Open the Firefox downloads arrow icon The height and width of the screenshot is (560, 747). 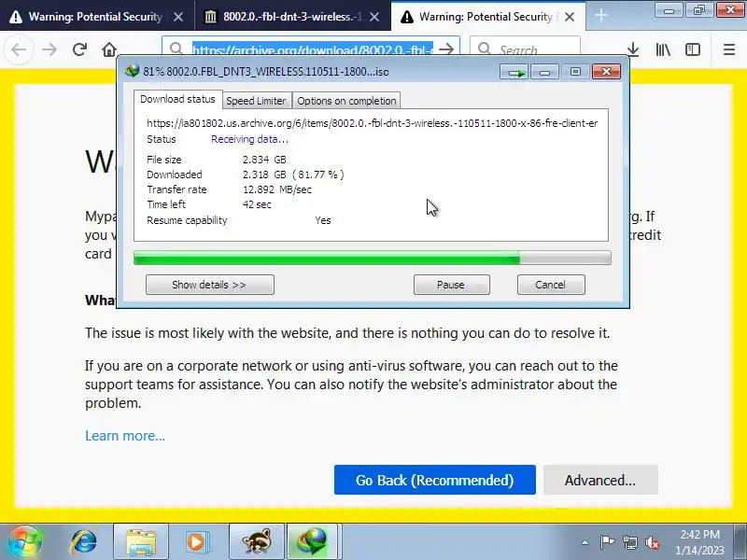633,49
